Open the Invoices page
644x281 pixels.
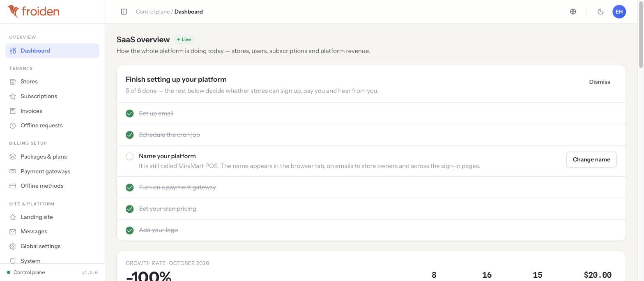[x=52, y=111]
